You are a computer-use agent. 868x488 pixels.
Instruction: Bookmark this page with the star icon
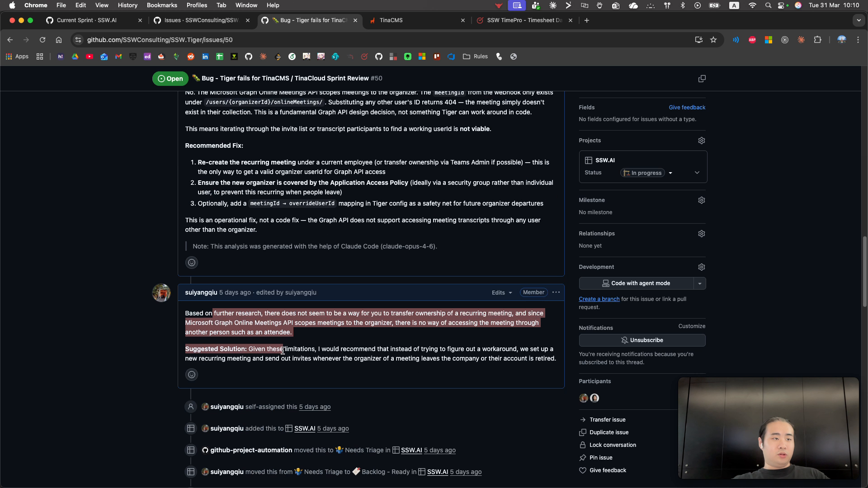click(x=713, y=40)
